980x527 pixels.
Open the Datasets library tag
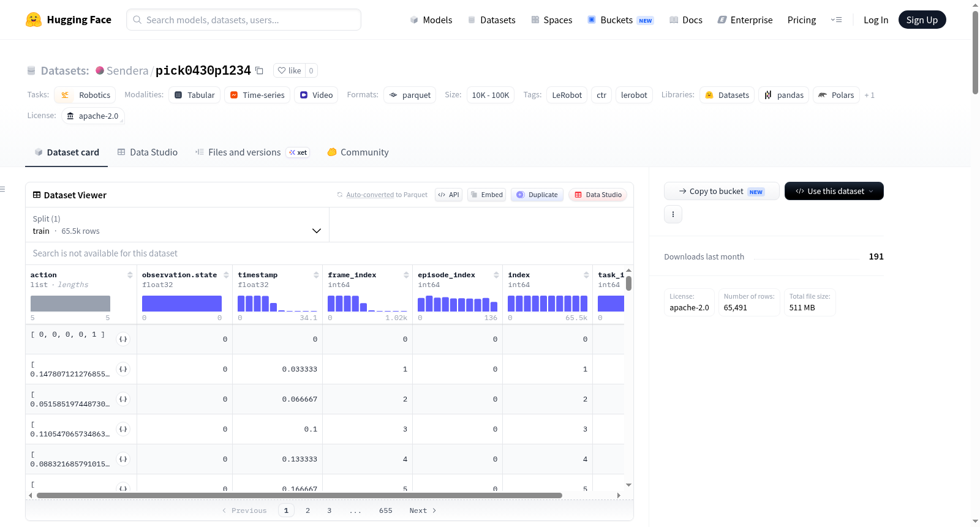click(727, 95)
